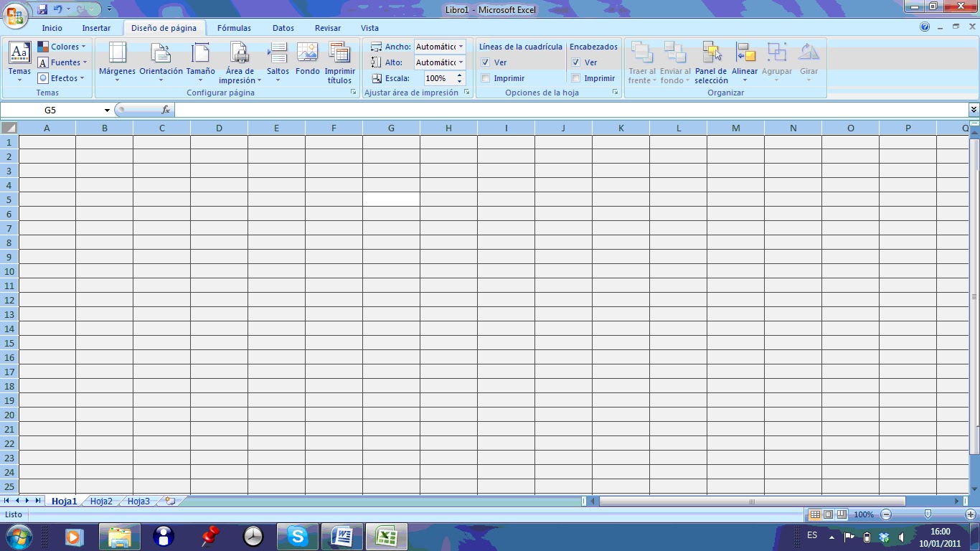The width and height of the screenshot is (980, 551).
Task: Go to first sheet tab navigation arrow
Action: [7, 501]
